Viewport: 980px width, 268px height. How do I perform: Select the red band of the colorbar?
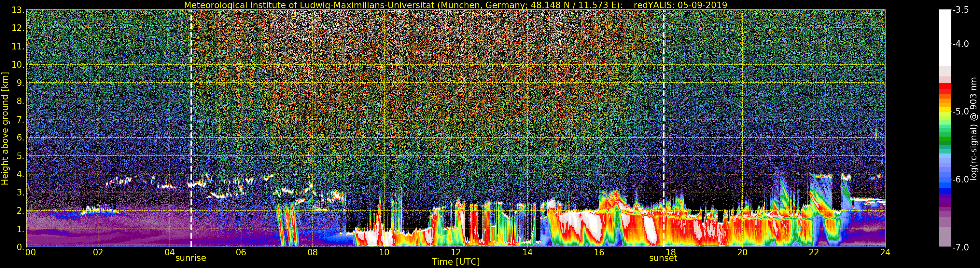(945, 88)
